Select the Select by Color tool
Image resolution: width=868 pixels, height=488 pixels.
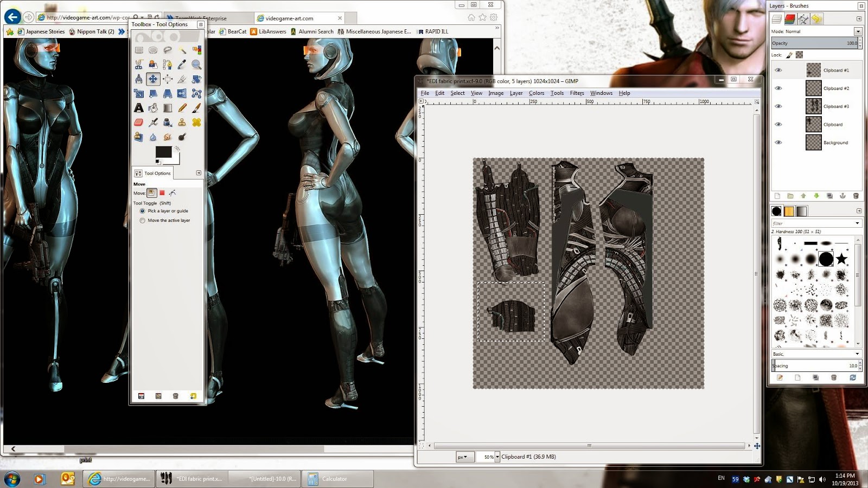click(x=196, y=50)
